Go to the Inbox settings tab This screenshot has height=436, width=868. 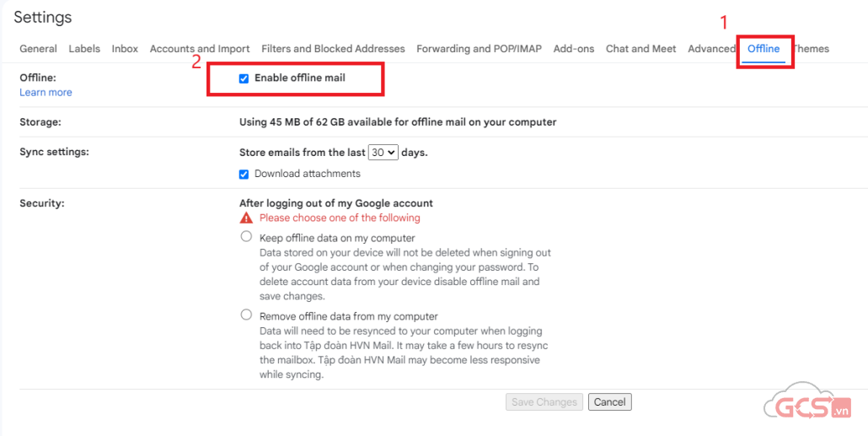[x=125, y=49]
